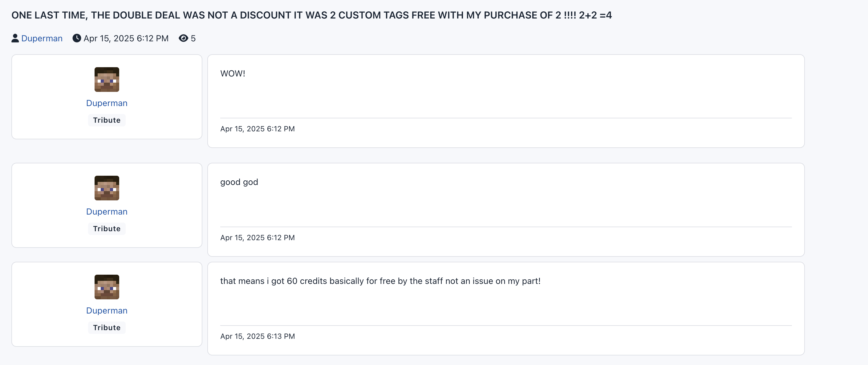Select the Tribute badge in first post
Image resolution: width=868 pixels, height=365 pixels.
(107, 121)
